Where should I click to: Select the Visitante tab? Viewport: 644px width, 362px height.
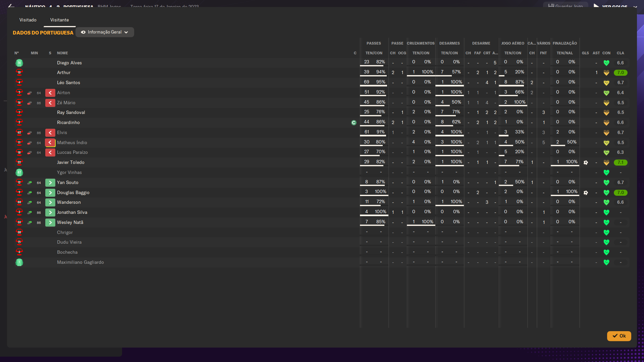[x=59, y=20]
